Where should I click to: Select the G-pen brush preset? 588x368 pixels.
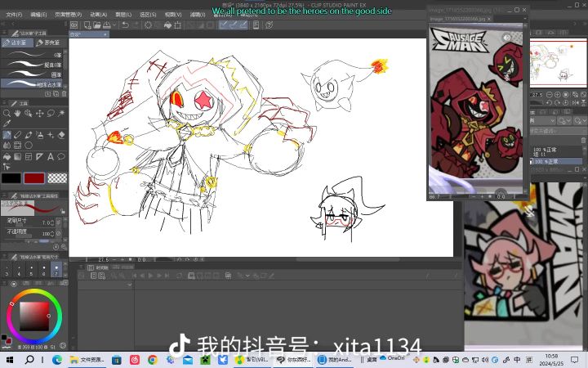tap(32, 55)
